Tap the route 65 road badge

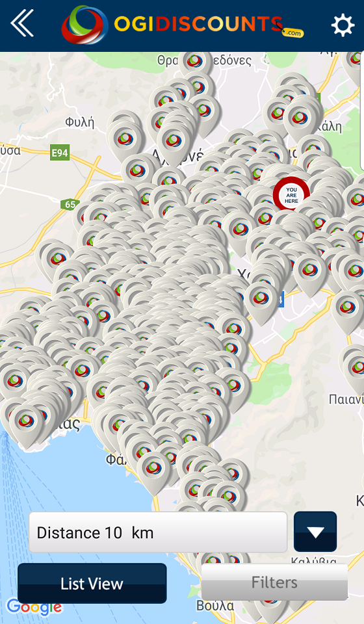(x=69, y=205)
